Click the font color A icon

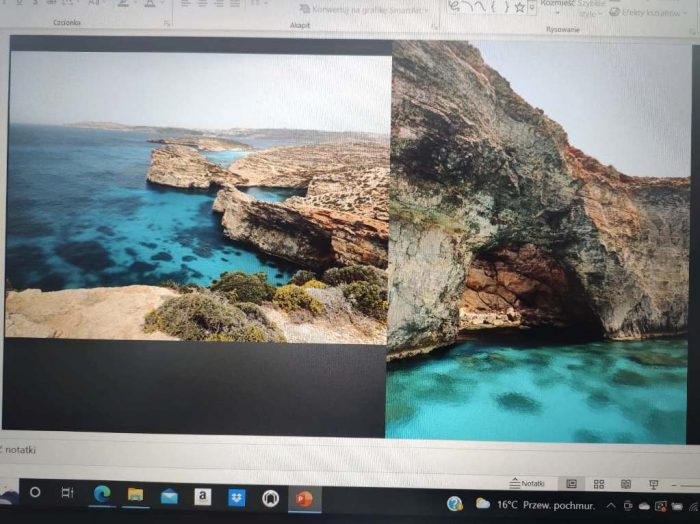[150, 3]
